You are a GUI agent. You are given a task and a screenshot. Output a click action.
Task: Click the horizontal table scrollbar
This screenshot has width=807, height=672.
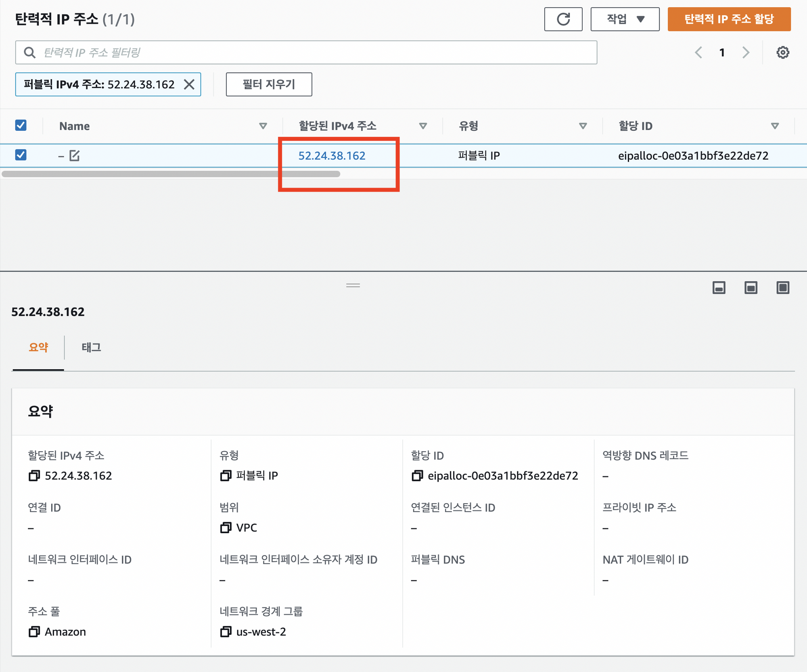tap(171, 174)
